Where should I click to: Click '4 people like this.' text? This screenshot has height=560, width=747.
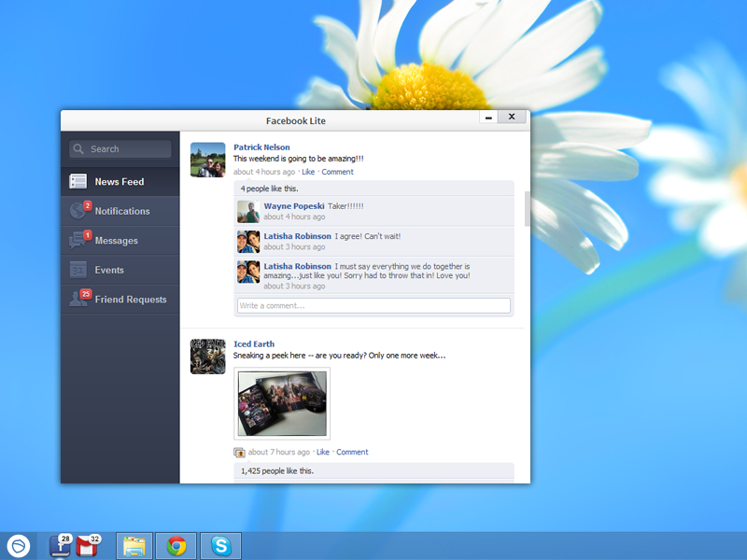tap(269, 189)
